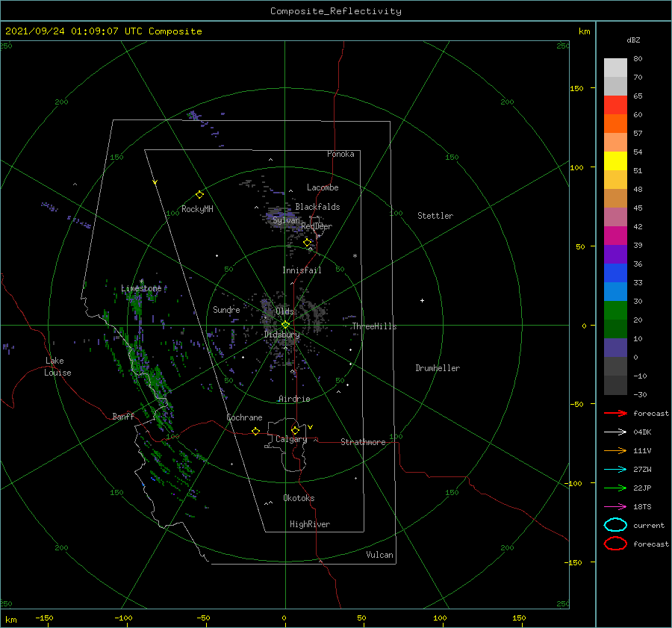Screen dimensions: 672x628
Task: Click the red 65 dBZ color swatch
Action: click(x=615, y=105)
